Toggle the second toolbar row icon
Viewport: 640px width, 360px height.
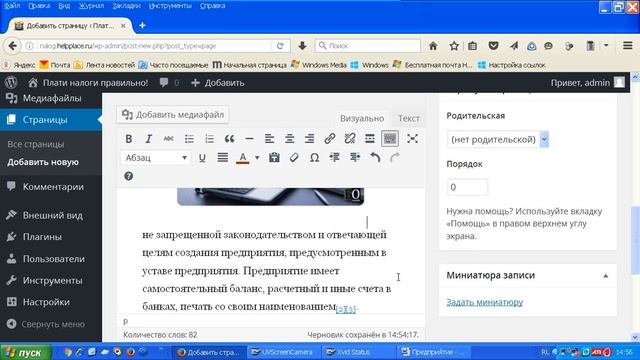pyautogui.click(x=390, y=139)
